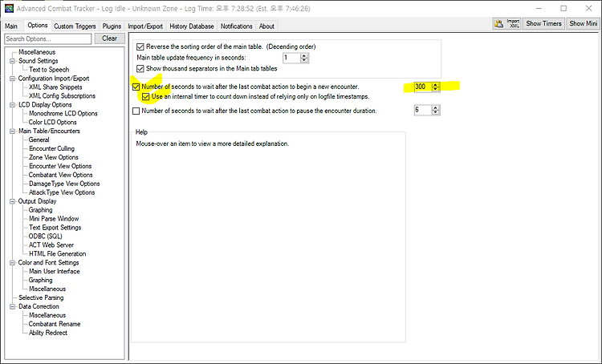Open Text Export Settings

point(55,228)
